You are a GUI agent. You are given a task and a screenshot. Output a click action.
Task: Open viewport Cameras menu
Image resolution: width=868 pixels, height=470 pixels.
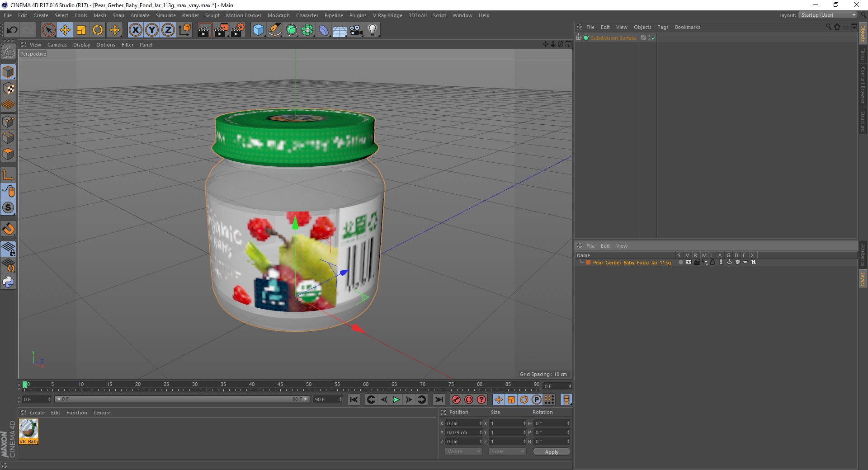tap(57, 45)
